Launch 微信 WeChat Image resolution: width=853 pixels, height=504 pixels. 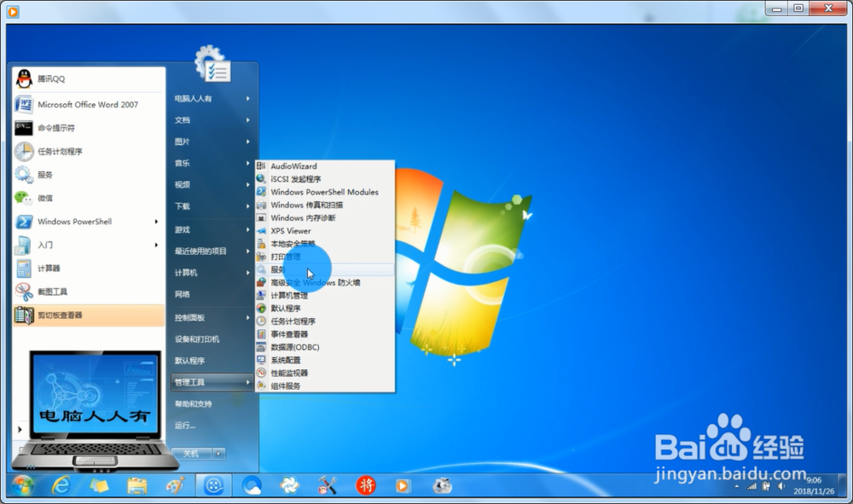pyautogui.click(x=89, y=198)
